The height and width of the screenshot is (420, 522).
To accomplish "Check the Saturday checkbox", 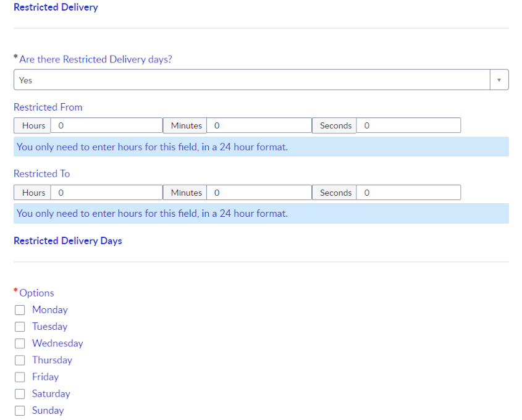I will [20, 393].
